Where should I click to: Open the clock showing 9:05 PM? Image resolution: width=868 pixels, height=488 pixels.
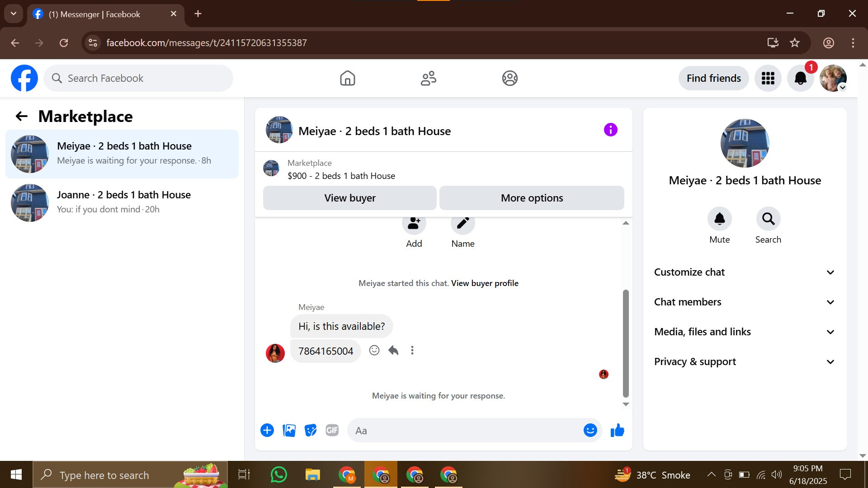pyautogui.click(x=808, y=474)
